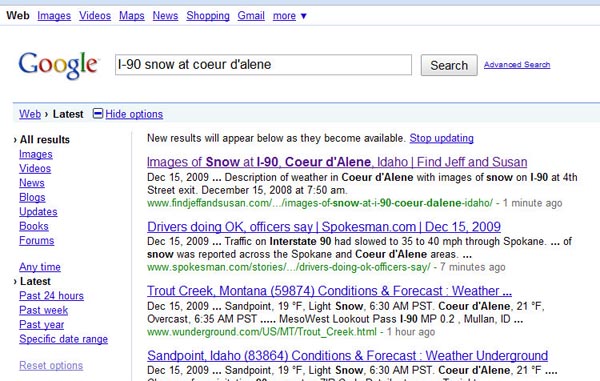Image resolution: width=600 pixels, height=381 pixels.
Task: Open News in the top navigation bar
Action: pyautogui.click(x=165, y=16)
